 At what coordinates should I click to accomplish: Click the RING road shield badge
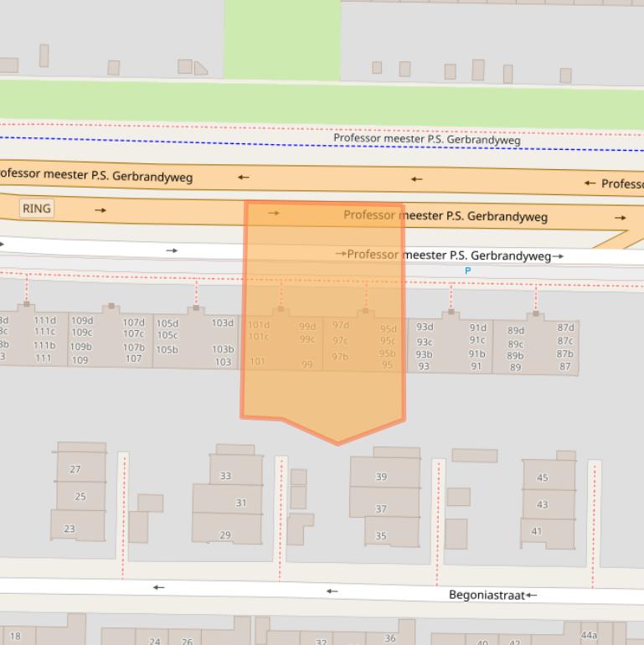pyautogui.click(x=36, y=209)
